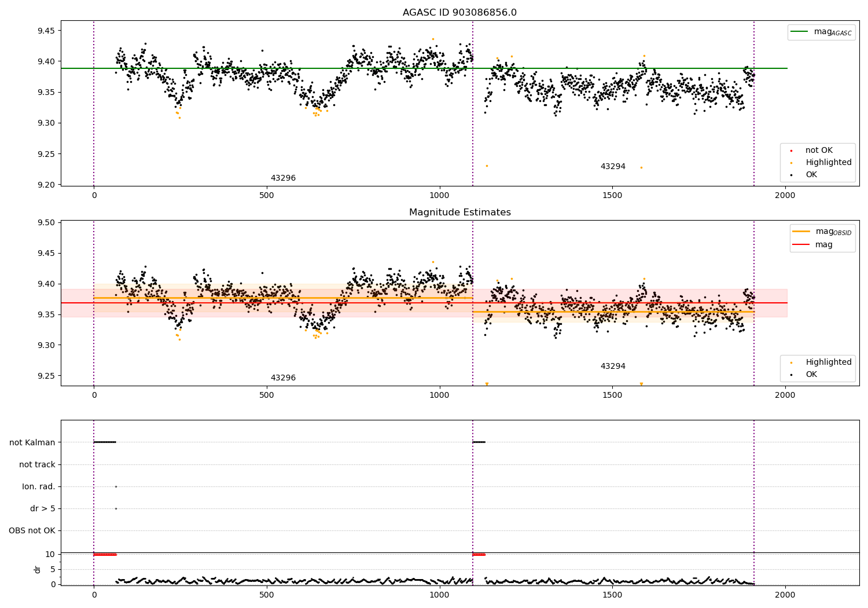Click the red dr segment at bottom-plot start
Viewport: 868px width, 608px height.
[105, 555]
